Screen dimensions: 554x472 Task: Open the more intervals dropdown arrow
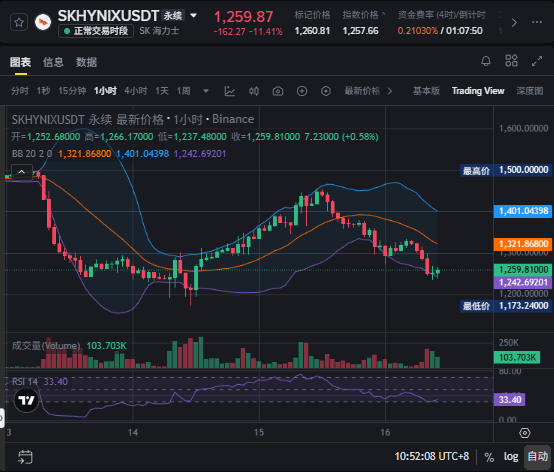(x=206, y=91)
